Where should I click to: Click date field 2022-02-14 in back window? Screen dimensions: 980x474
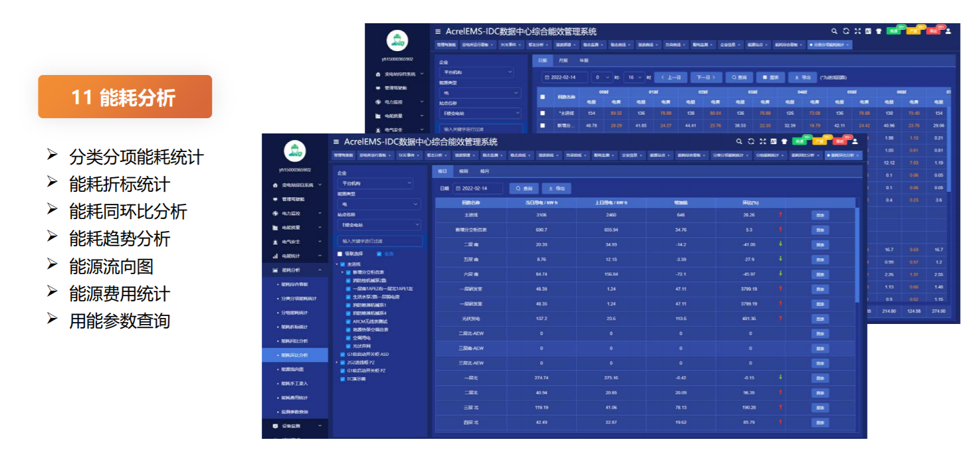pyautogui.click(x=564, y=77)
